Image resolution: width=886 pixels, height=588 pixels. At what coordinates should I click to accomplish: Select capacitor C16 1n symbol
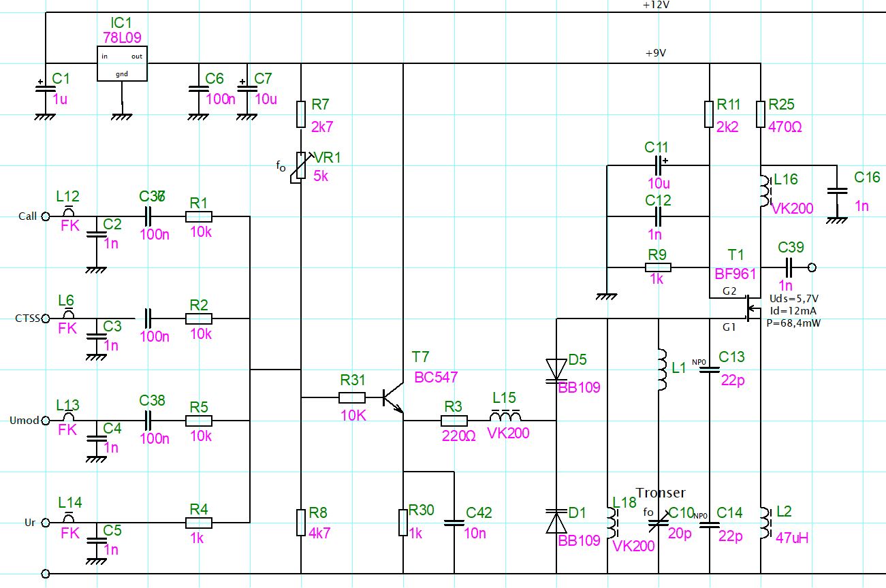[836, 192]
